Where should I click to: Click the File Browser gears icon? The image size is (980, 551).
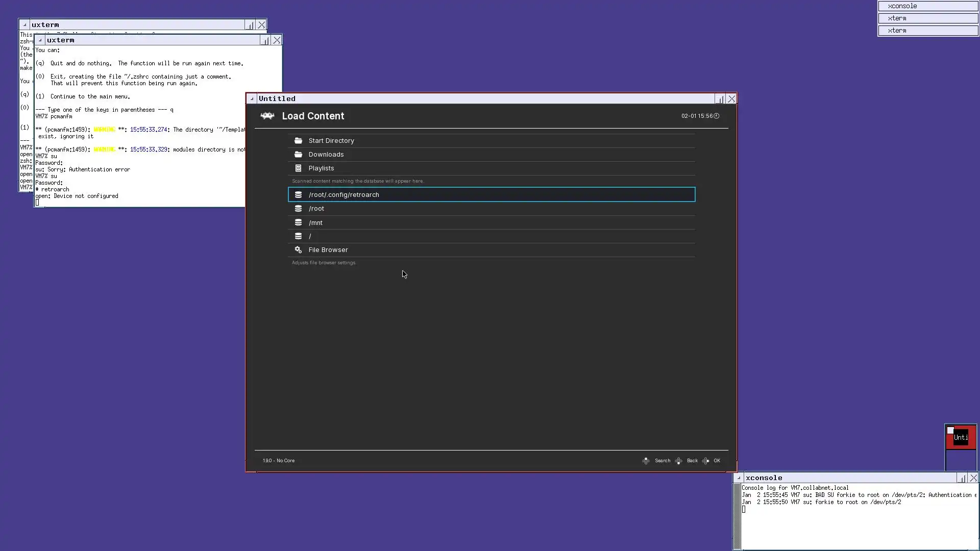(298, 250)
